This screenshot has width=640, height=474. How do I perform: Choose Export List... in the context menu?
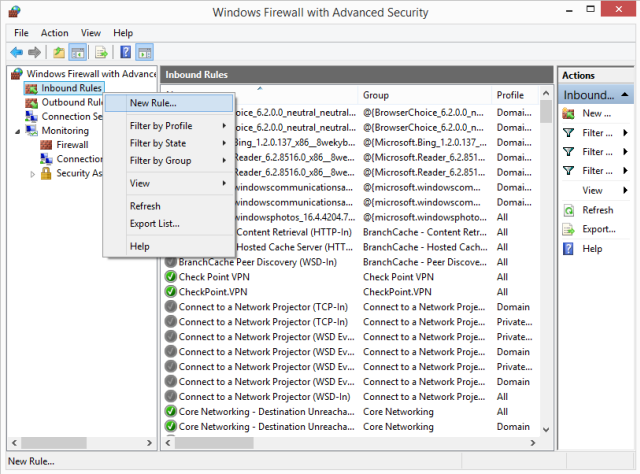click(x=154, y=223)
